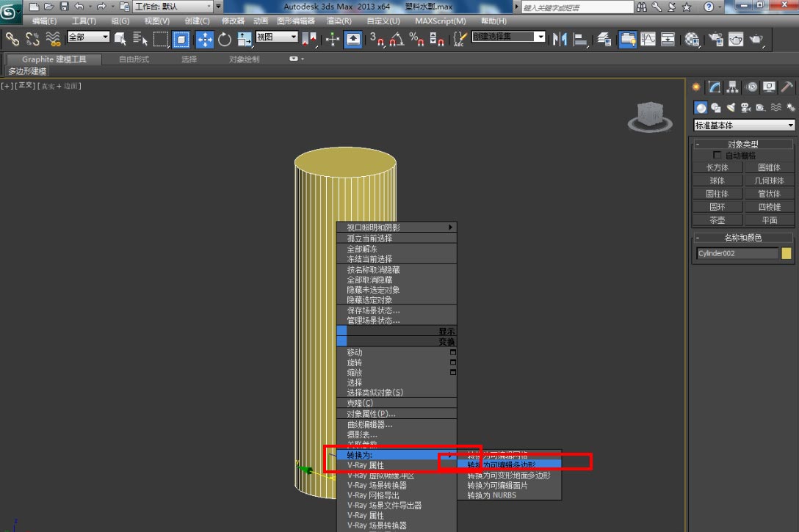
Task: Open the Modify panel tab
Action: coord(715,87)
